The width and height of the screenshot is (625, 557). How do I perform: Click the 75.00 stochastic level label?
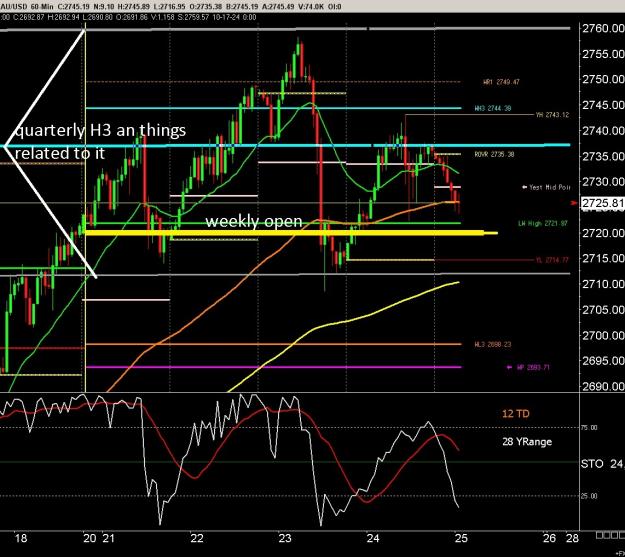pyautogui.click(x=589, y=428)
